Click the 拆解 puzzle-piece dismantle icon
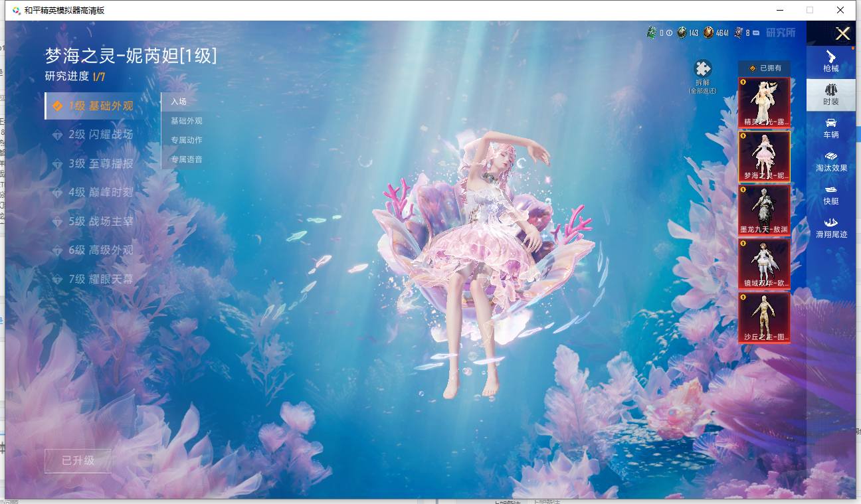The width and height of the screenshot is (861, 504). 703,68
